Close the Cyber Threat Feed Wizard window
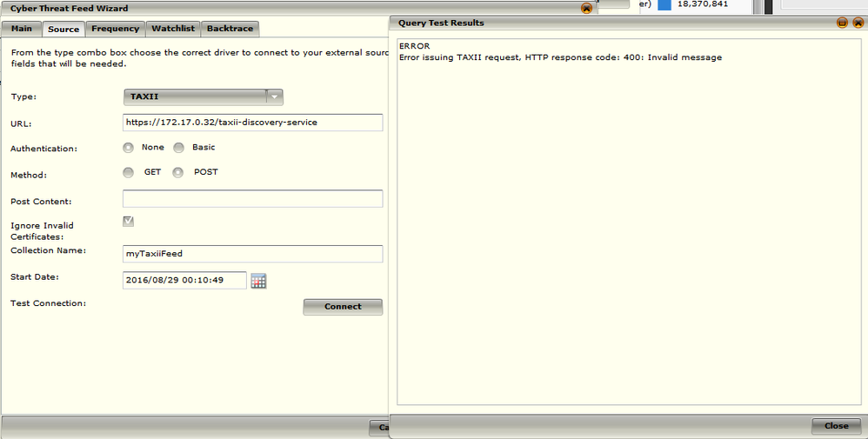868x439 pixels. pyautogui.click(x=587, y=9)
